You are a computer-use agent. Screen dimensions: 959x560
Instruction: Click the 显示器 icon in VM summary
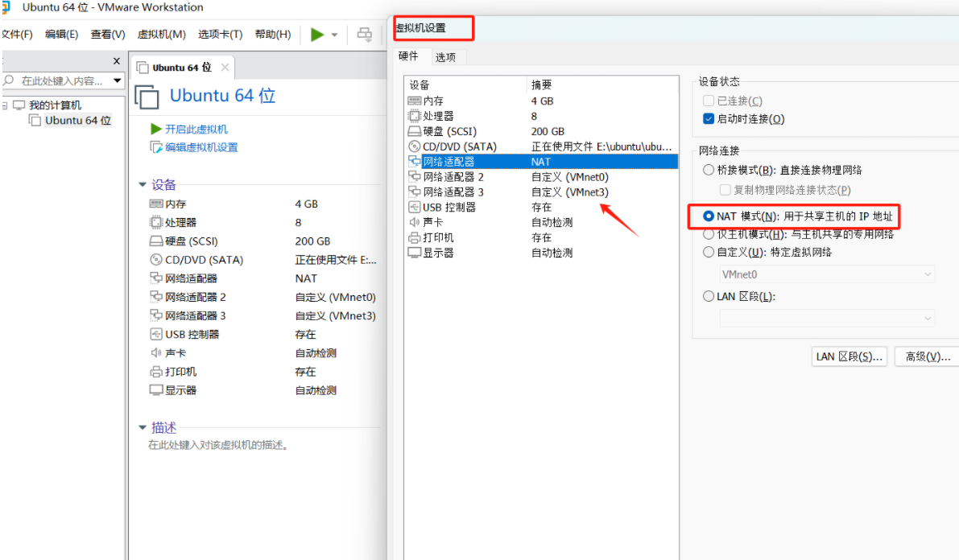(x=156, y=390)
